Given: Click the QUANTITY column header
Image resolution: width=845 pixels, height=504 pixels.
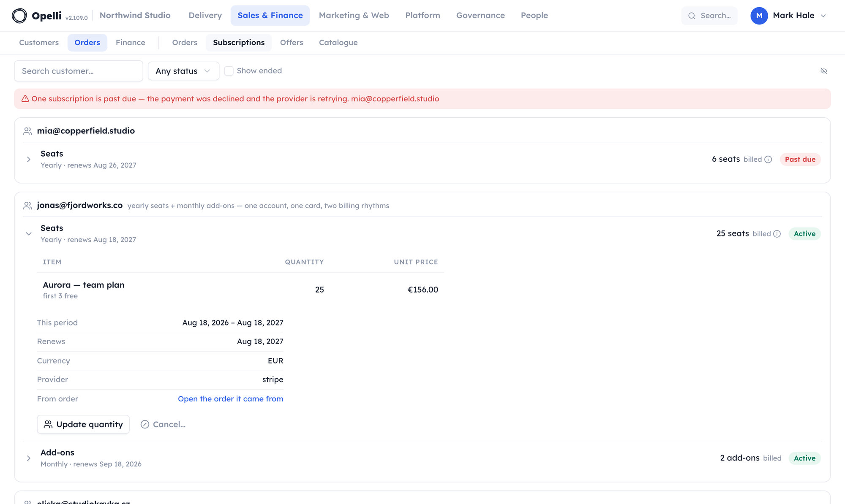Looking at the screenshot, I should click(304, 262).
